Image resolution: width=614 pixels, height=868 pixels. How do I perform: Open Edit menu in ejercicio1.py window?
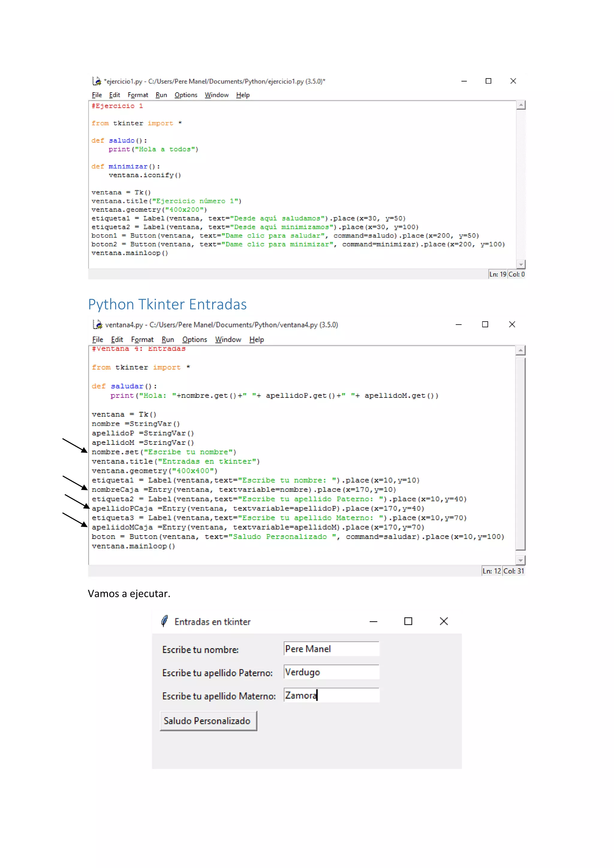pyautogui.click(x=115, y=95)
